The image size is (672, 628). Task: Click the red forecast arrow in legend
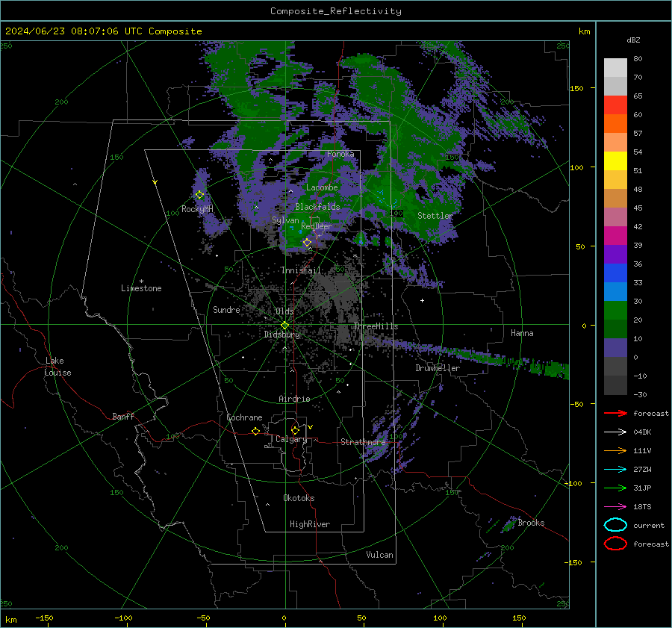(615, 413)
